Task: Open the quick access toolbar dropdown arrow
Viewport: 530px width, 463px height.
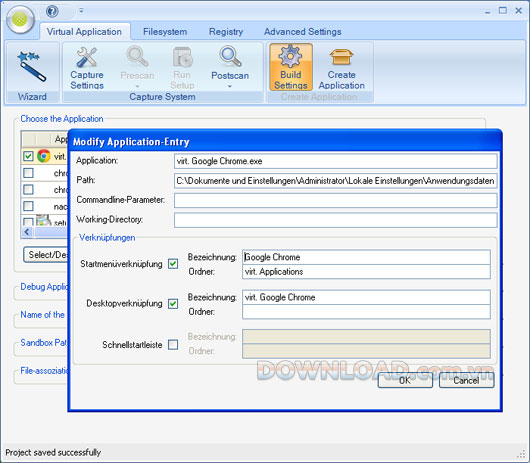Action: (x=81, y=10)
